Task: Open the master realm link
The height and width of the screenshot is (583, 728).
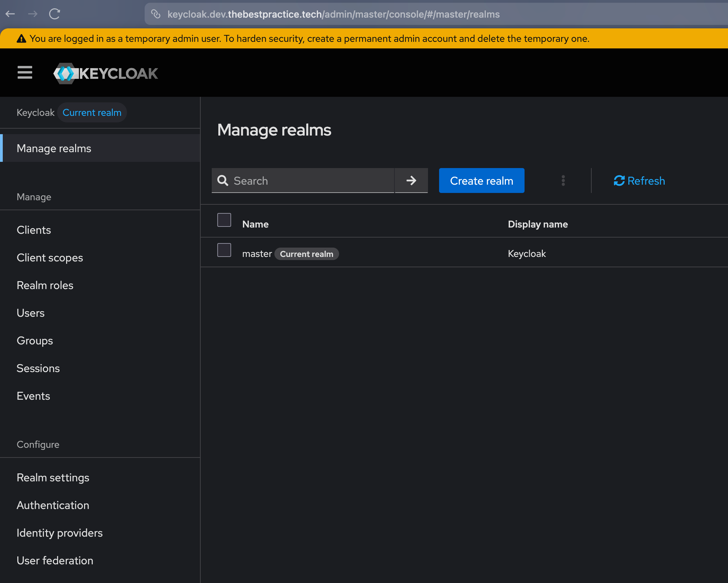Action: (257, 254)
